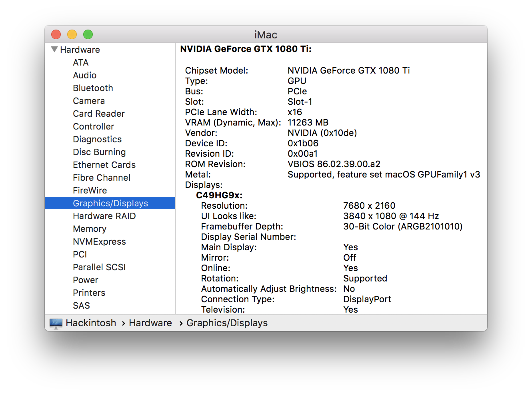532x395 pixels.
Task: Select Diagnostics in the sidebar
Action: tap(97, 139)
